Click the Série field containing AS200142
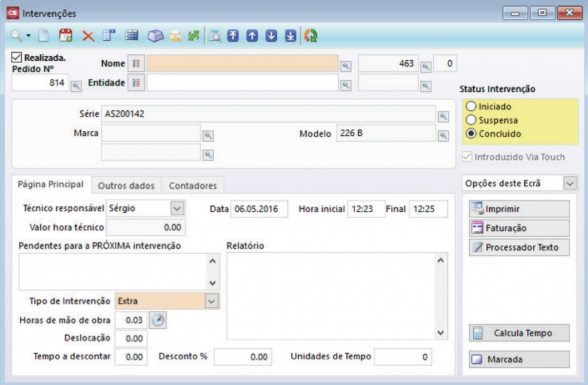This screenshot has width=588, height=385. pos(269,114)
